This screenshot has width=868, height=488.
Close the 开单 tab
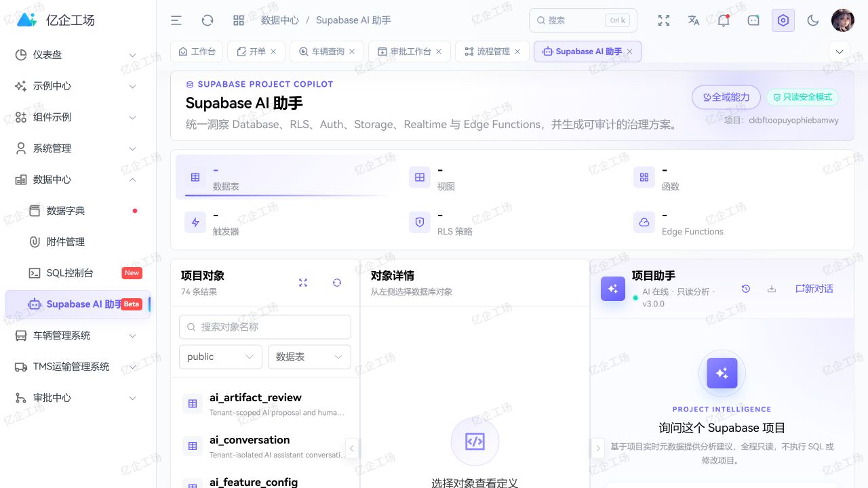[x=273, y=52]
